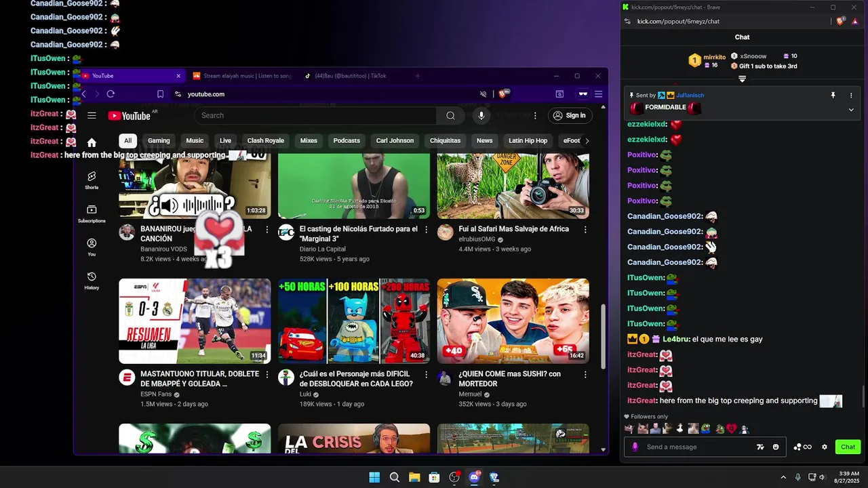Open Windows taskbar Search
Image resolution: width=868 pixels, height=488 pixels.
point(395,477)
